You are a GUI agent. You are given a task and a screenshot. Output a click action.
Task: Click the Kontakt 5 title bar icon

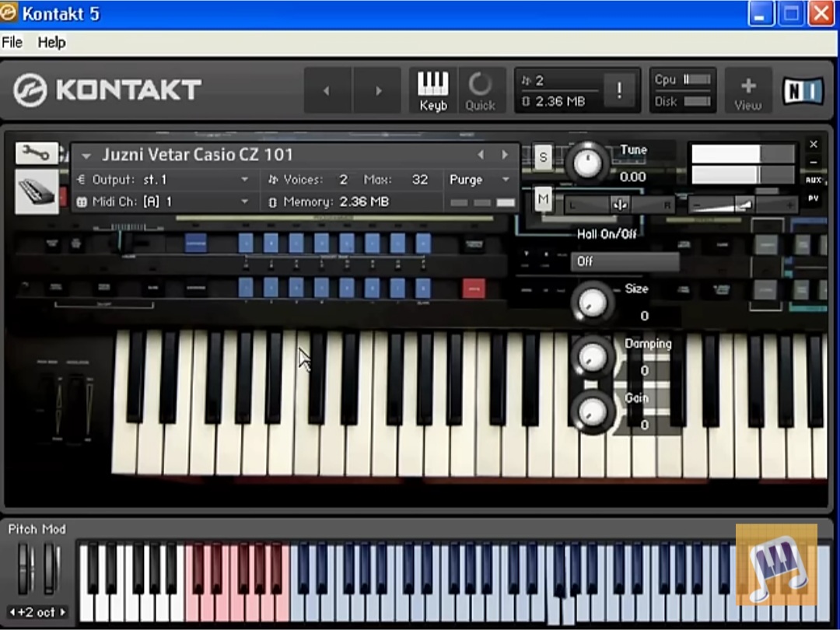tap(9, 13)
